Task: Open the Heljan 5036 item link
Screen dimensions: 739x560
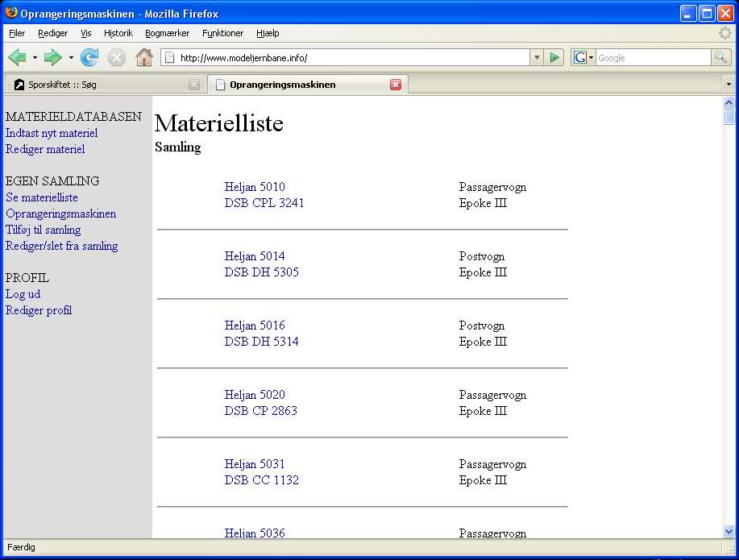Action: click(x=255, y=533)
